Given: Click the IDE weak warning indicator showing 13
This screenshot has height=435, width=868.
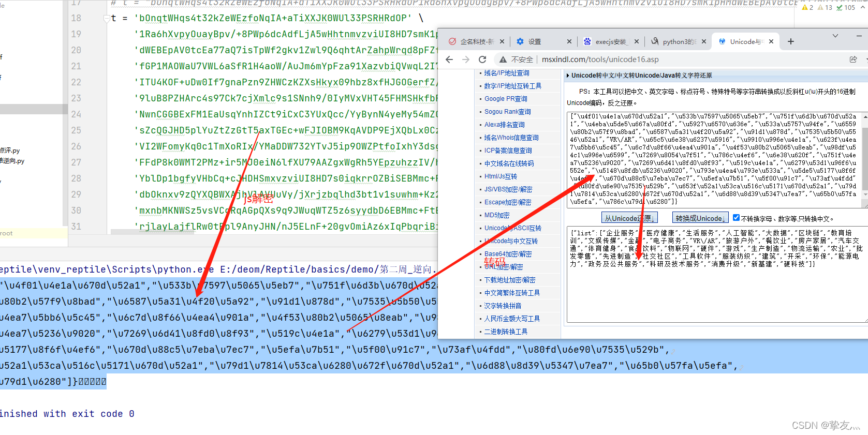Looking at the screenshot, I should pyautogui.click(x=825, y=7).
